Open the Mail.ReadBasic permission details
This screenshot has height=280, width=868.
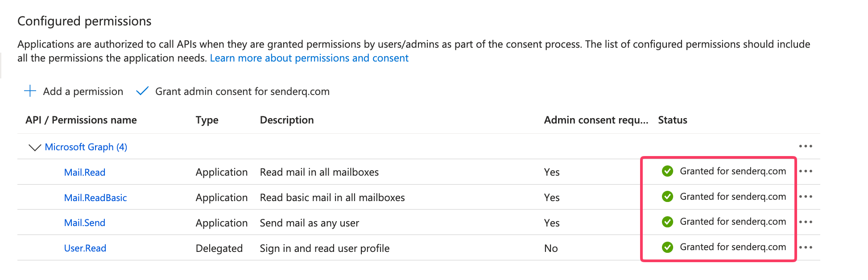(95, 198)
